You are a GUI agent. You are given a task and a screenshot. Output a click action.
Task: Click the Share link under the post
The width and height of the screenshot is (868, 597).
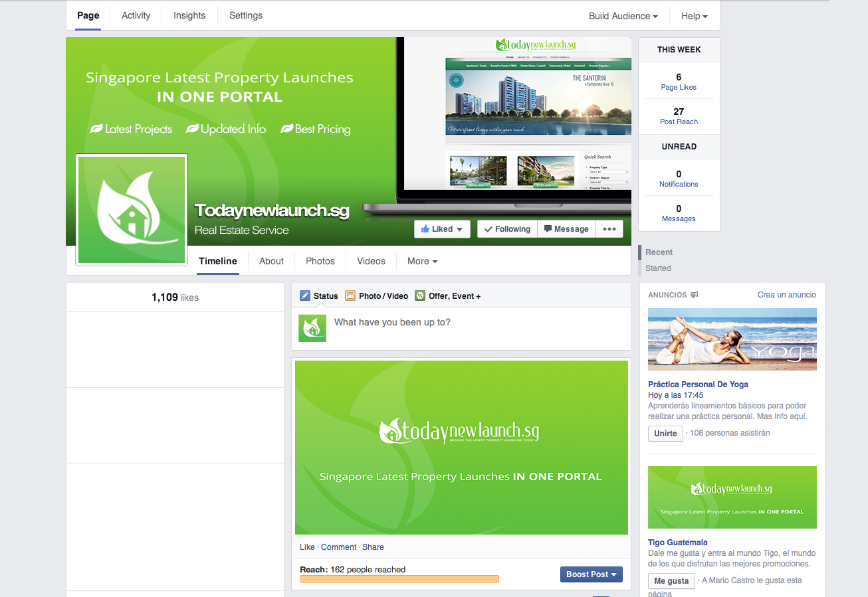point(373,547)
